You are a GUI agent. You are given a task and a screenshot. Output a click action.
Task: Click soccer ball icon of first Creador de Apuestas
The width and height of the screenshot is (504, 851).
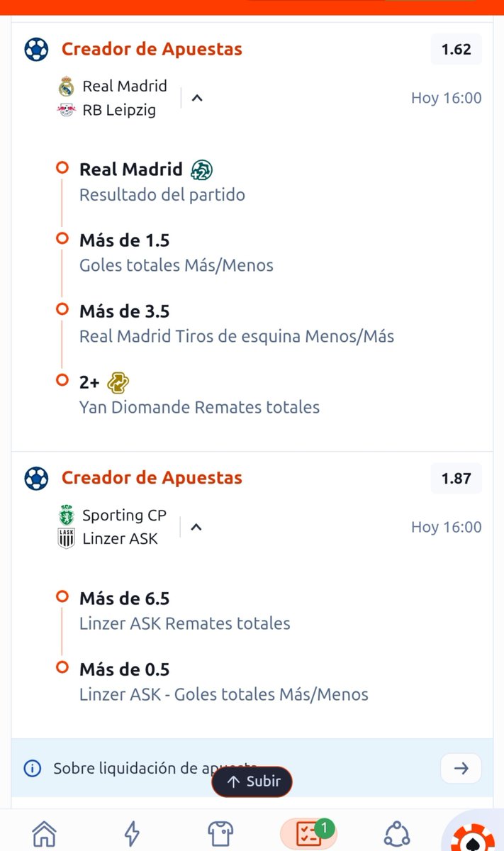[x=36, y=50]
